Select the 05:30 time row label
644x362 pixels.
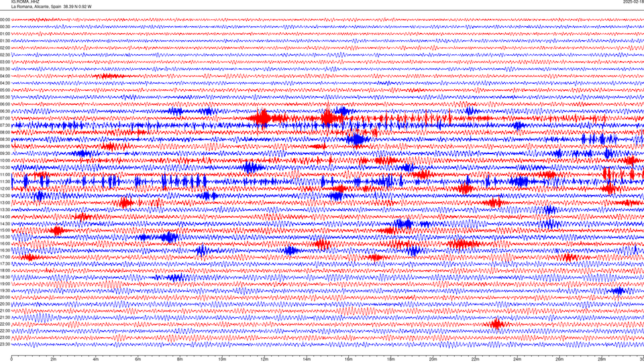pyautogui.click(x=5, y=97)
